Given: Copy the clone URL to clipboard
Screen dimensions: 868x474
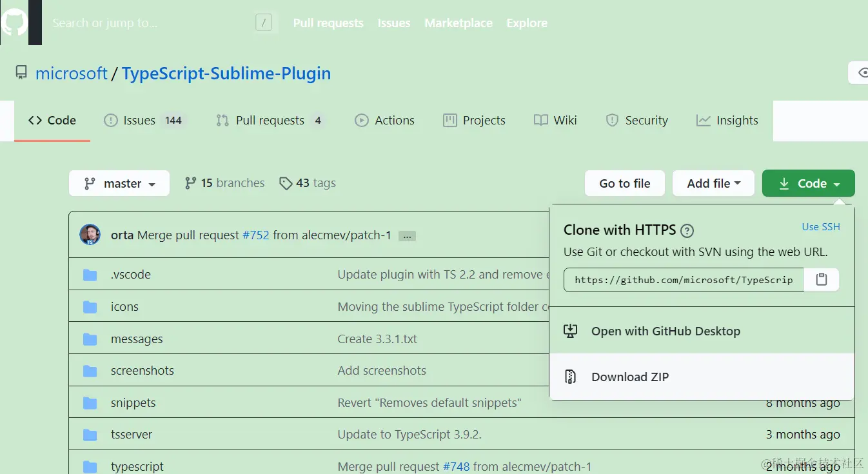Looking at the screenshot, I should click(821, 280).
